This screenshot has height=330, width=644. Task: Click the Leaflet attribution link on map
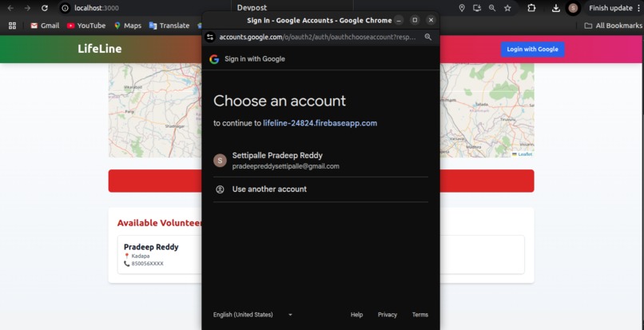524,154
